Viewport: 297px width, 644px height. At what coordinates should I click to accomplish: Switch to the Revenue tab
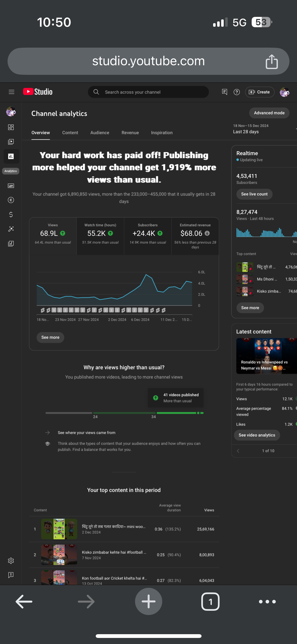pos(130,133)
